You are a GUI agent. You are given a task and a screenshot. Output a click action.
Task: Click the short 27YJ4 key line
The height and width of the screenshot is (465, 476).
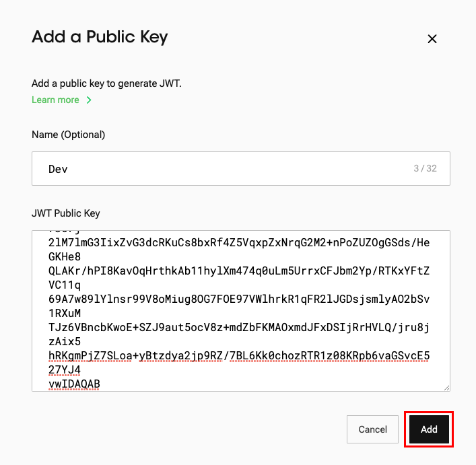65,369
